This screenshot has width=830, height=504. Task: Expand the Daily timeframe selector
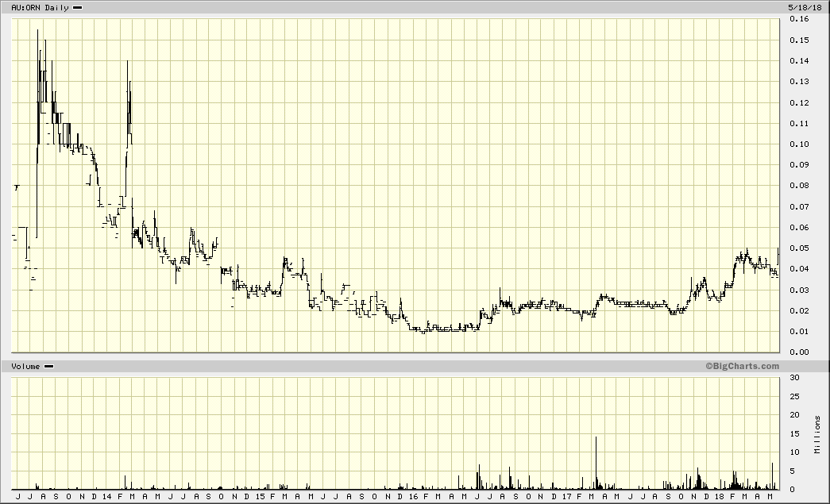(x=55, y=7)
